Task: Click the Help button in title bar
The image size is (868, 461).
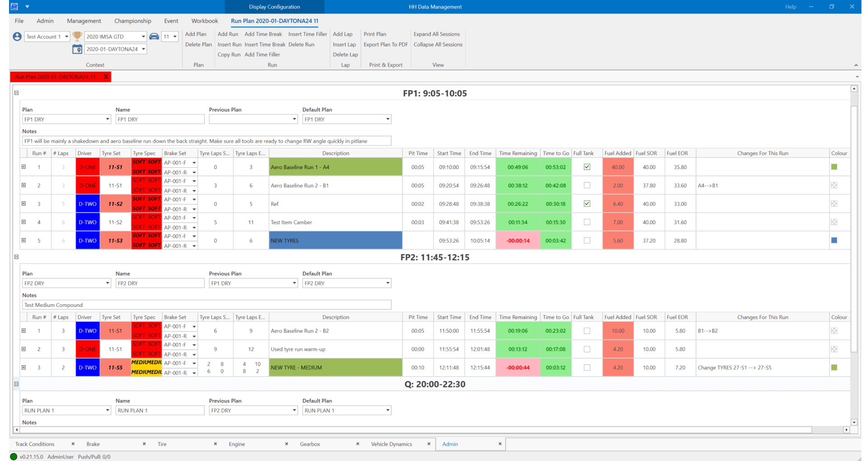Action: 791,7
